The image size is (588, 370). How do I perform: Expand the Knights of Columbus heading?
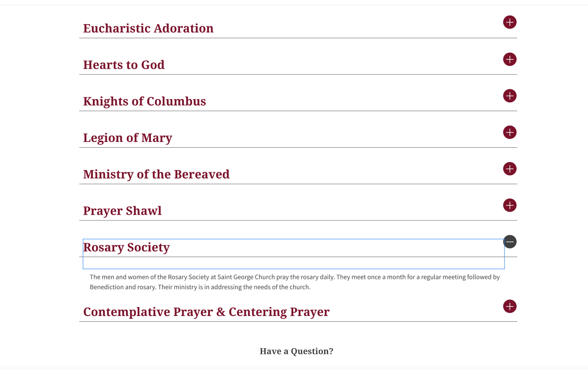tap(144, 101)
